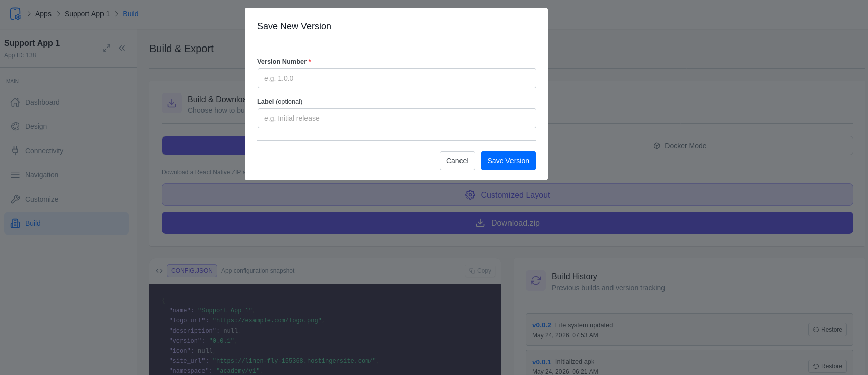Select the CONFIG.JSON tab badge

[192, 271]
